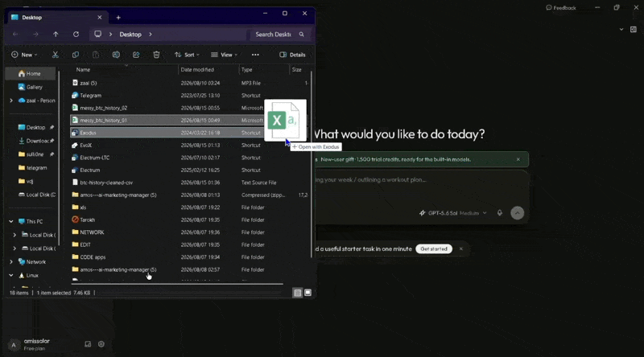
Task: Refresh the Desktop folder view
Action: (x=76, y=35)
